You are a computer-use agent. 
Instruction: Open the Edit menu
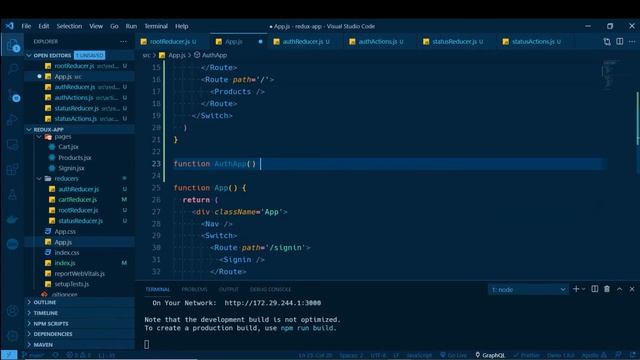point(44,26)
